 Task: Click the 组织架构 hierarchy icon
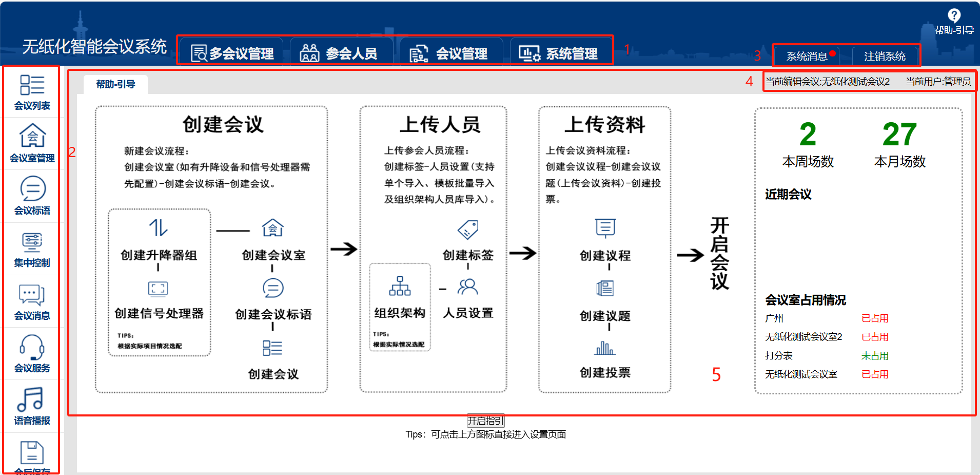(x=400, y=286)
